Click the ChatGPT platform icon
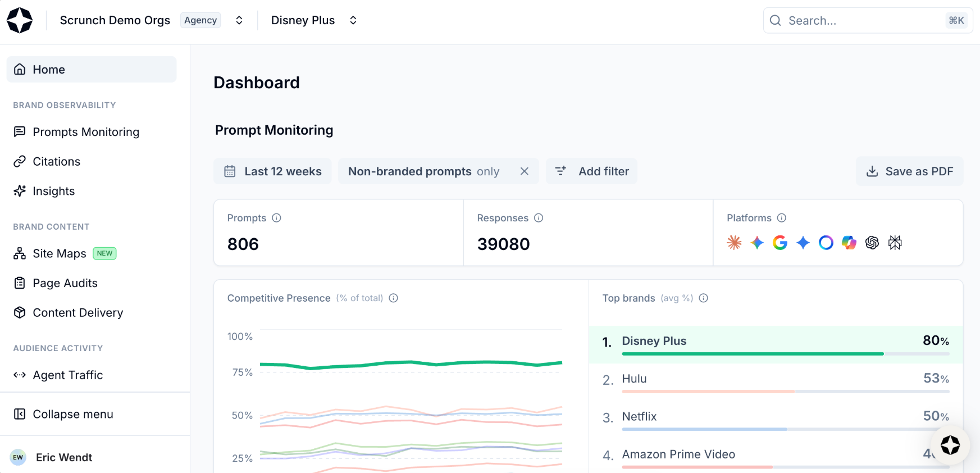Image resolution: width=980 pixels, height=473 pixels. pyautogui.click(x=872, y=243)
